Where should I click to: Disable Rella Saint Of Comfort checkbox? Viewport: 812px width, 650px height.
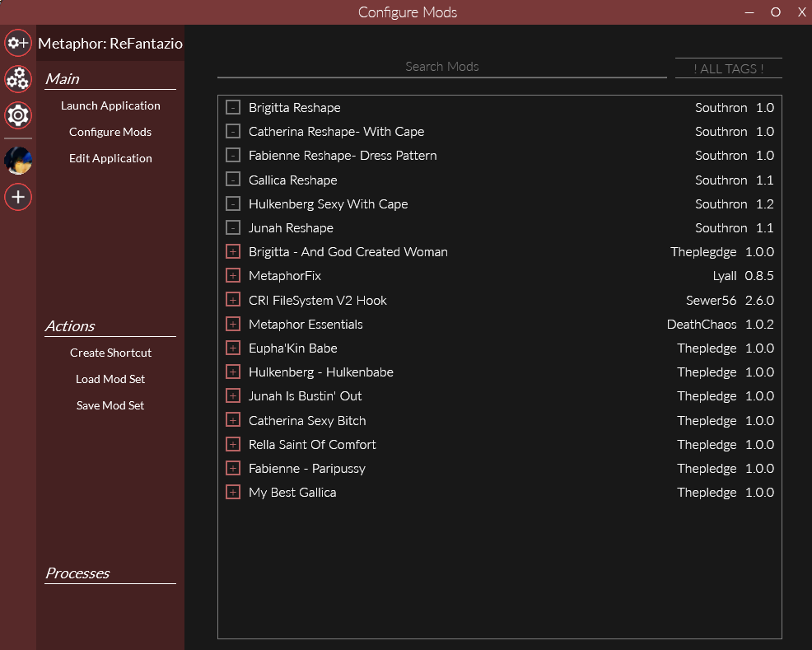click(x=233, y=444)
